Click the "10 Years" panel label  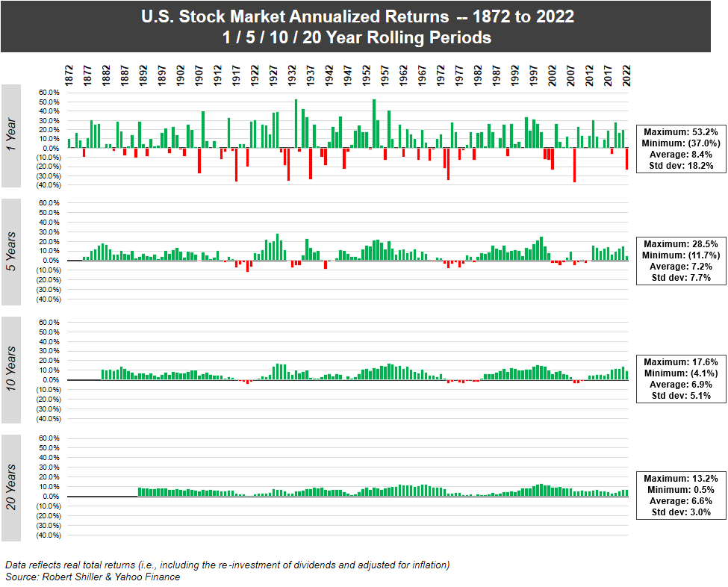(x=10, y=370)
